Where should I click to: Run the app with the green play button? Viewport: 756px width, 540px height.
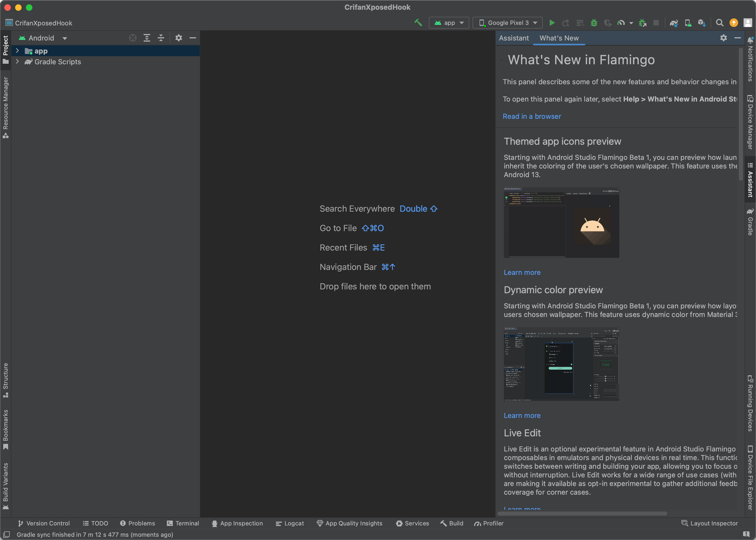(552, 23)
